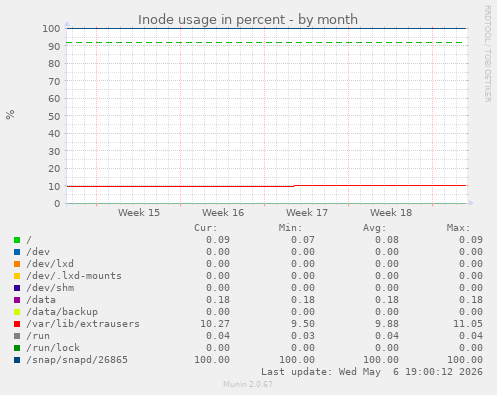This screenshot has width=497, height=395.
Task: Click the graph title 'Inode usage in percent - by month'
Action: click(248, 20)
